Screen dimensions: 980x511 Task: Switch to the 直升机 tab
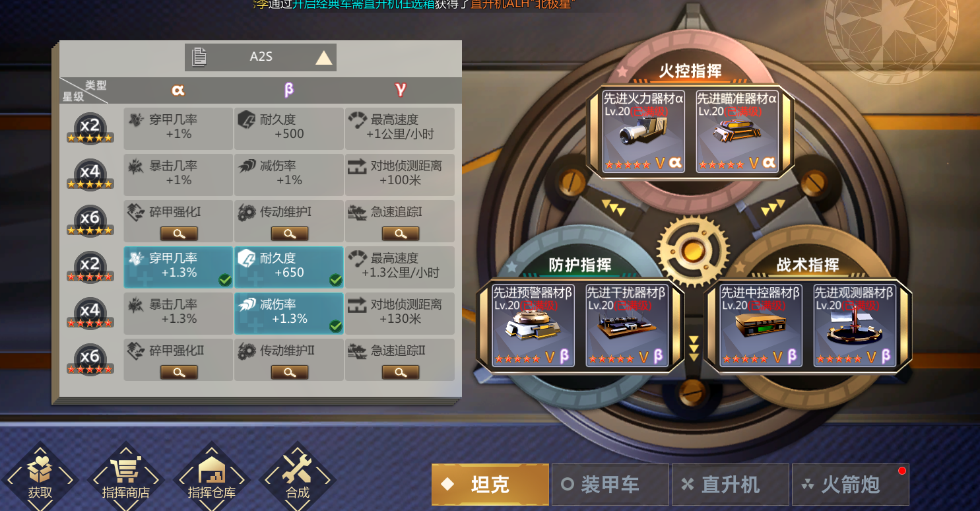point(730,485)
